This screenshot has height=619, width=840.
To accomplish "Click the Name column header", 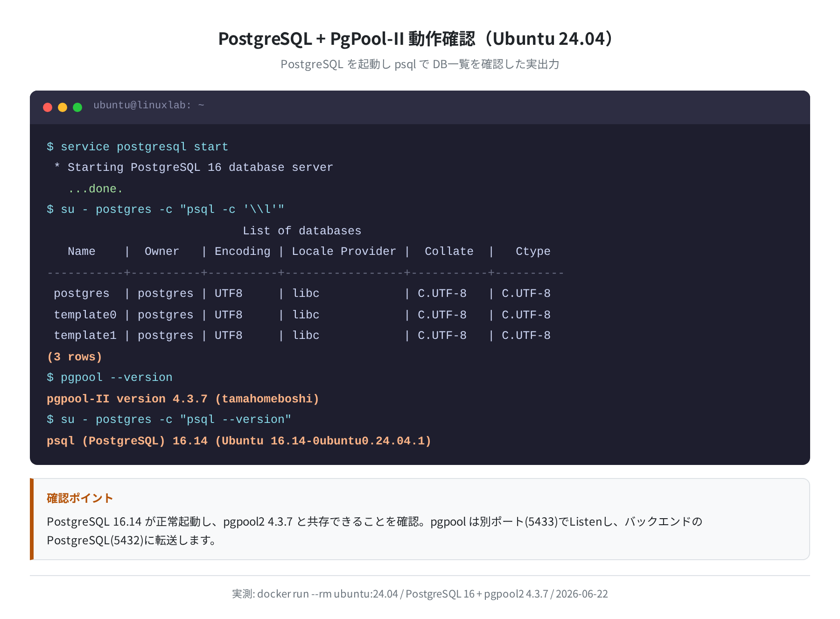I will pos(82,252).
